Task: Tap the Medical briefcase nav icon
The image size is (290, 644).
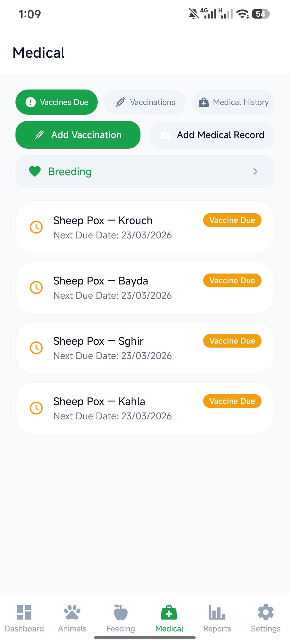Action: coord(169,612)
